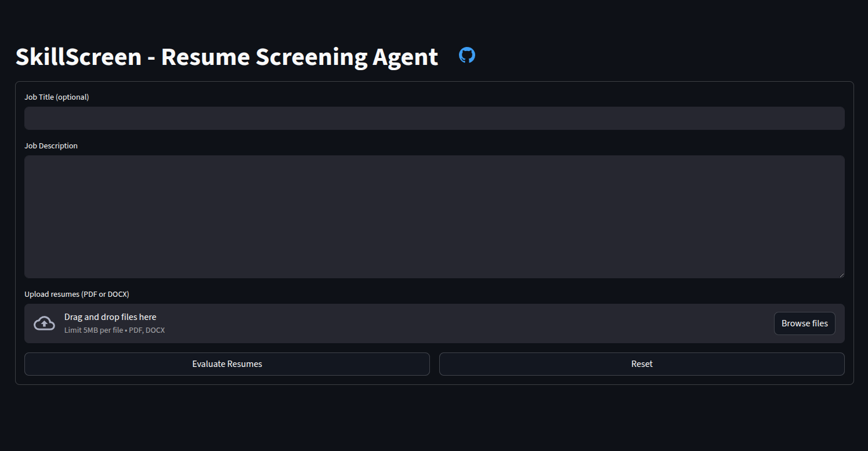This screenshot has height=451, width=868.
Task: Click the "Drag and drop files here" text
Action: 110,317
